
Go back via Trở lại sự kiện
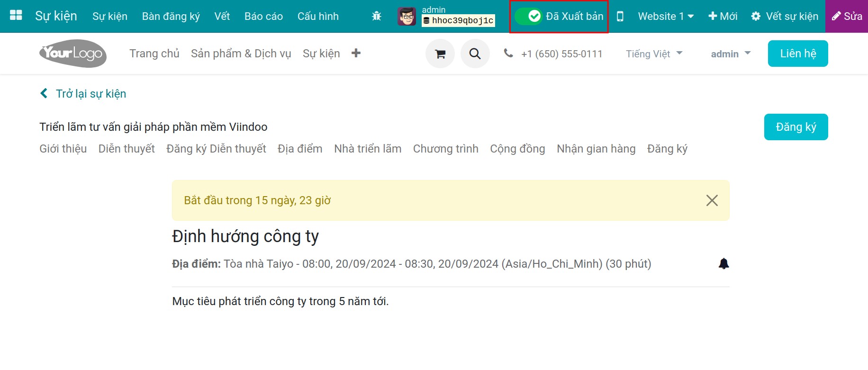click(83, 93)
